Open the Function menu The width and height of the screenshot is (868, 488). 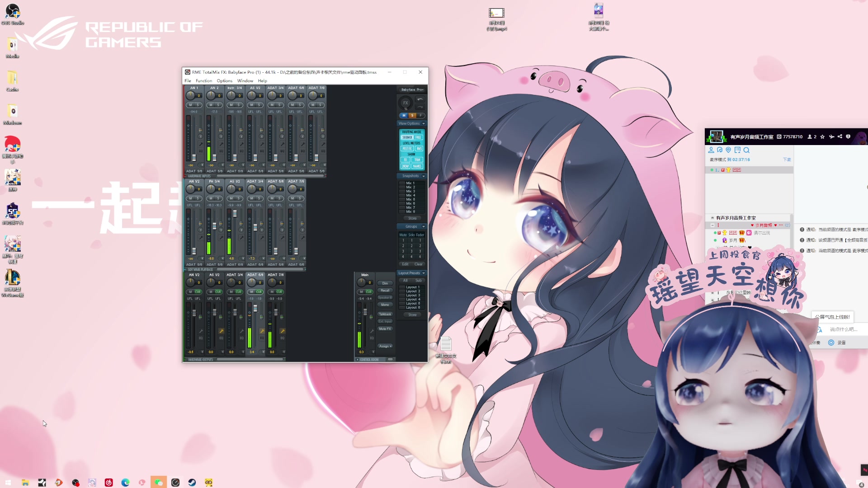[203, 81]
